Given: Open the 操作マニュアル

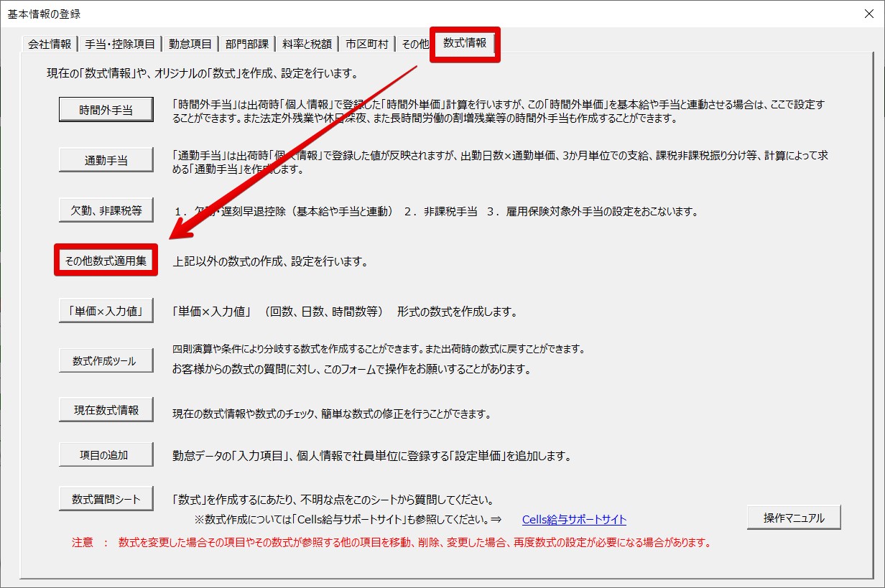Looking at the screenshot, I should pos(793,518).
